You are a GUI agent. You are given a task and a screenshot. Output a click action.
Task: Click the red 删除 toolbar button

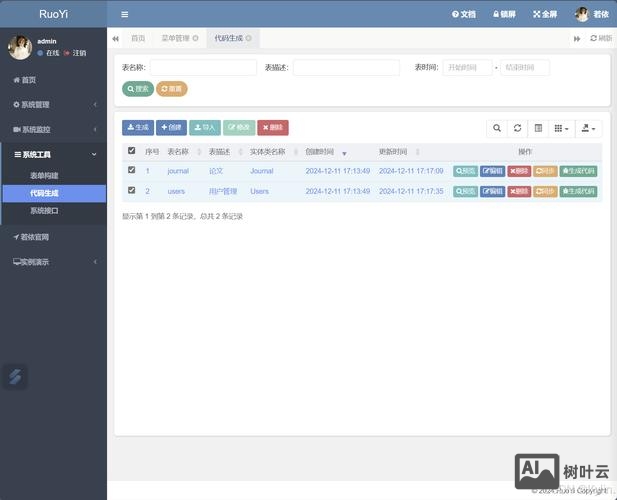click(273, 127)
